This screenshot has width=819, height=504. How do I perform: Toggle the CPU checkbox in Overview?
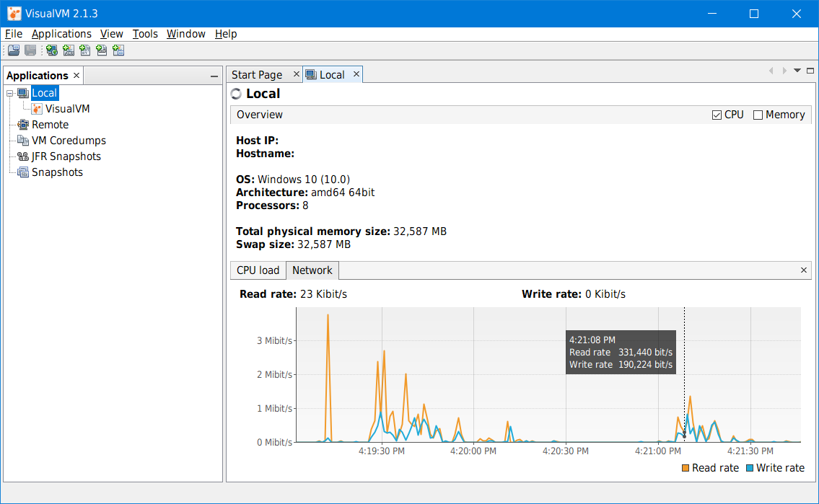717,115
